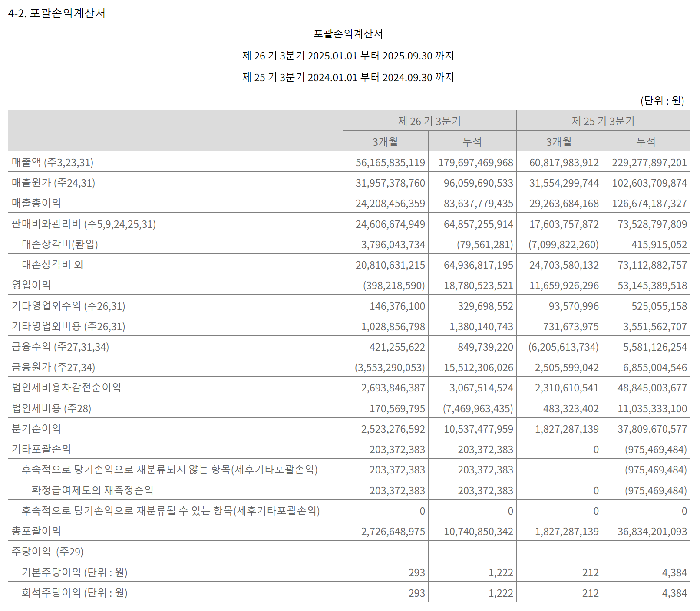Viewport: 700px width, 611px height.
Task: Select the value (7,099,822,260)
Action: point(564,244)
